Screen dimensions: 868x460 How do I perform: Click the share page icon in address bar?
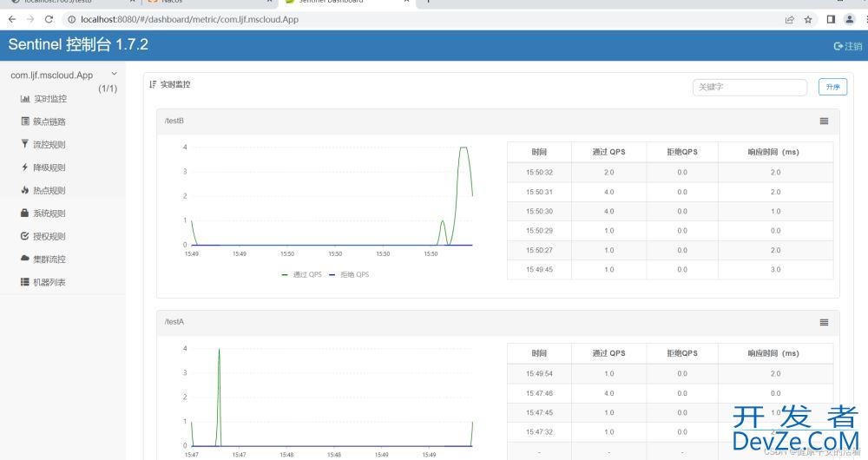coord(789,19)
